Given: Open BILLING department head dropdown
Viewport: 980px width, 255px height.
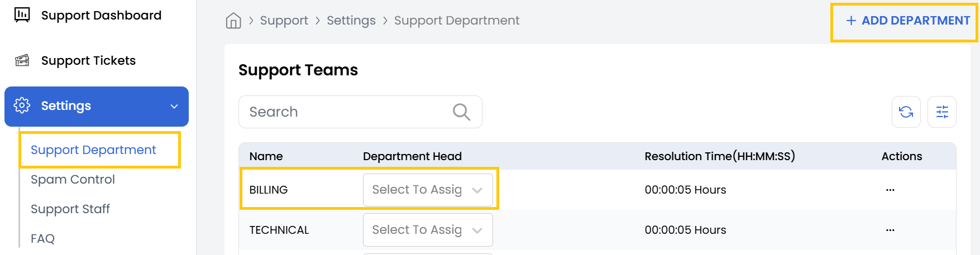Looking at the screenshot, I should (428, 190).
